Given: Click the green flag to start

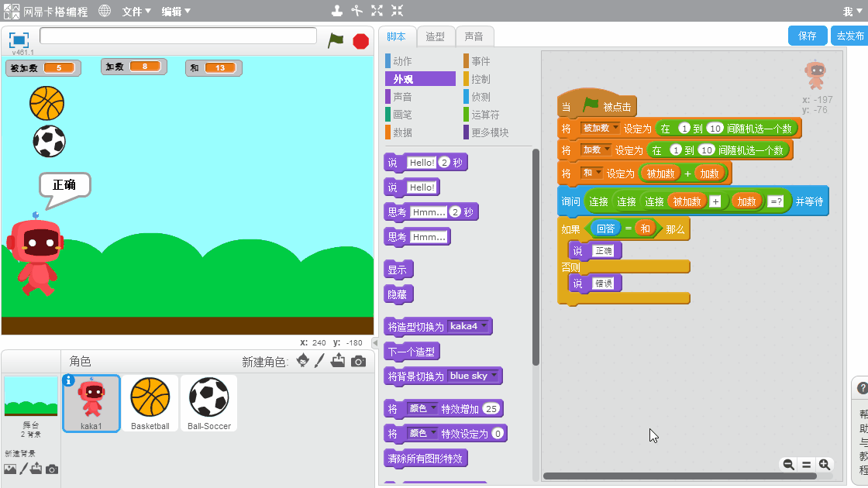Looking at the screenshot, I should [336, 40].
